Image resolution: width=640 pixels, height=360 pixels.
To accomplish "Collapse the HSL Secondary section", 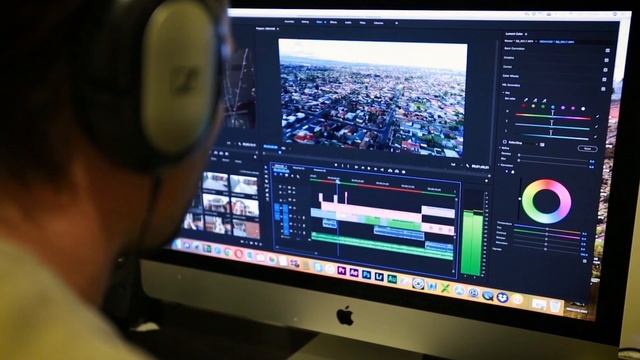I will click(x=511, y=85).
